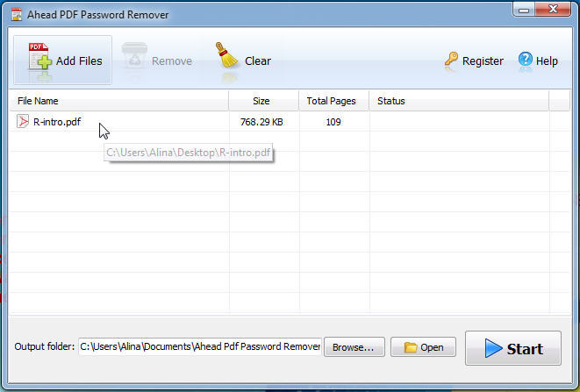Focus the Output folder path field
Screen dimensions: 580x392
click(x=200, y=346)
